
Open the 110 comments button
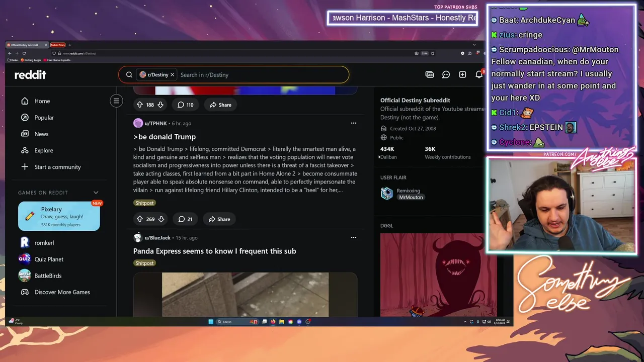click(185, 105)
